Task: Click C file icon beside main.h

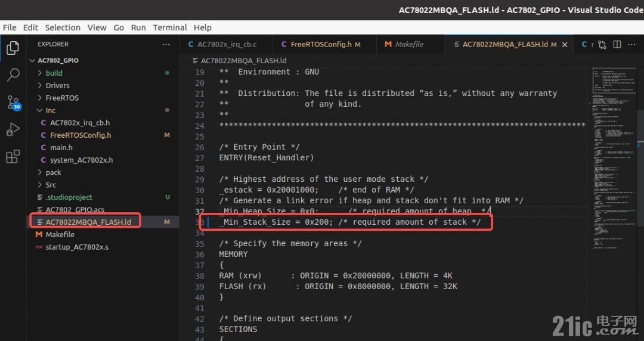Action: (x=43, y=147)
